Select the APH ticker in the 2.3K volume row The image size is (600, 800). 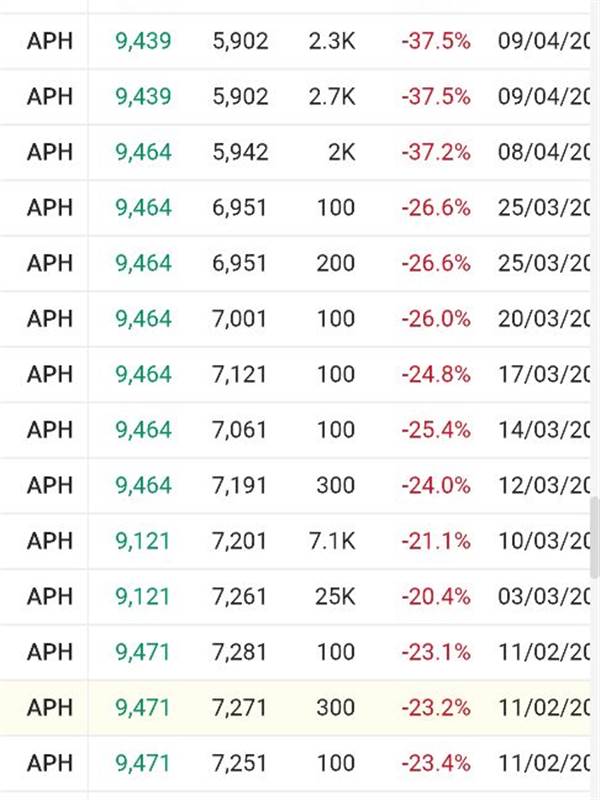50,42
